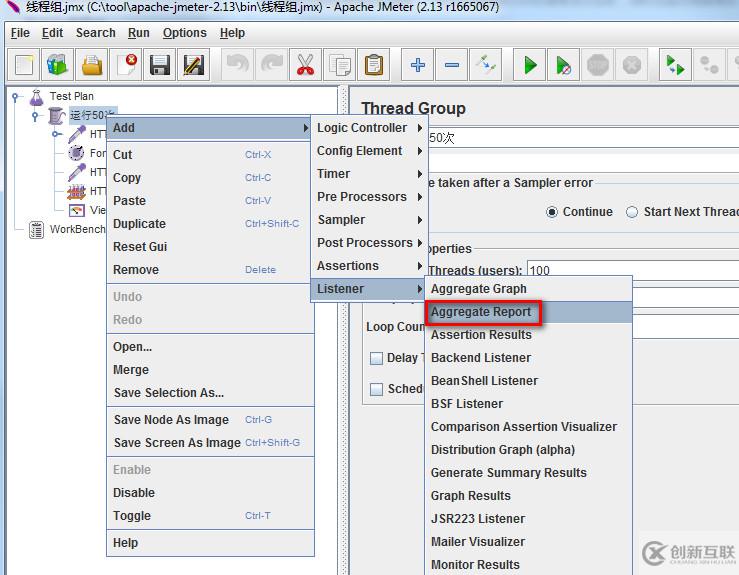Select the thread group spool icon
This screenshot has height=575, width=739.
click(x=56, y=115)
